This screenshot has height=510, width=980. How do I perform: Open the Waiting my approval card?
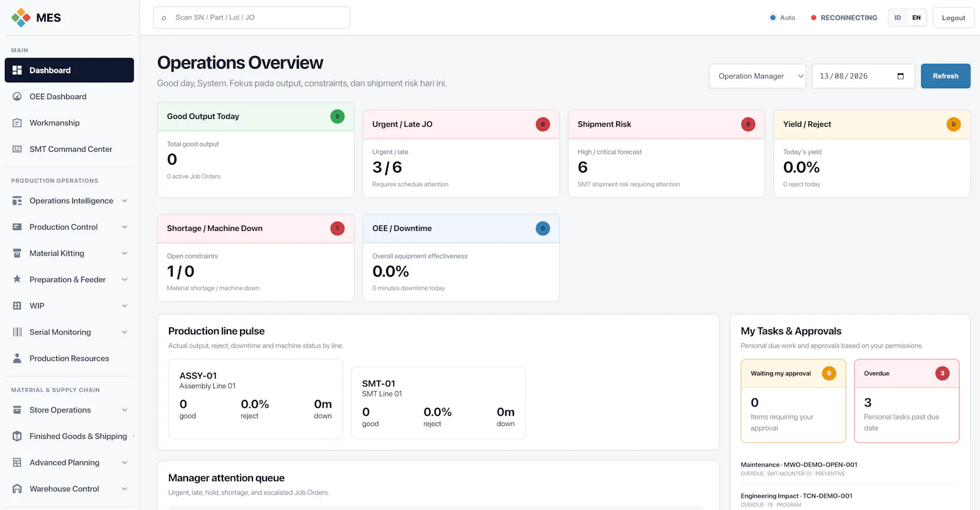pos(793,401)
